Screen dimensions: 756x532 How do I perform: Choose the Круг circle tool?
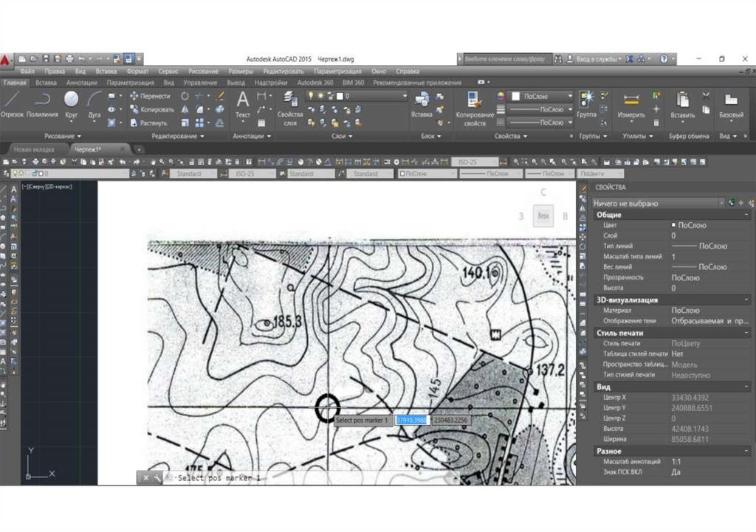click(72, 103)
